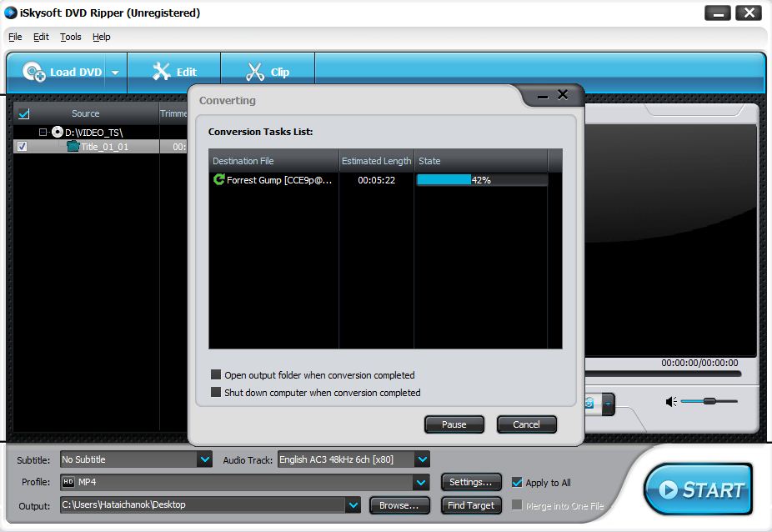Click the Estimated Length column header
This screenshot has height=532, width=772.
pyautogui.click(x=376, y=161)
